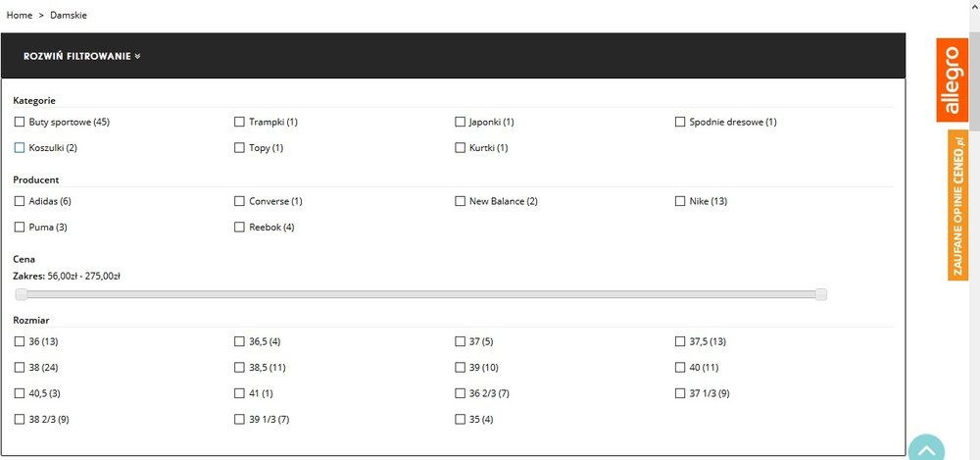Tick the Reebok (4) checkbox
Viewport: 980px width, 460px height.
coord(239,228)
